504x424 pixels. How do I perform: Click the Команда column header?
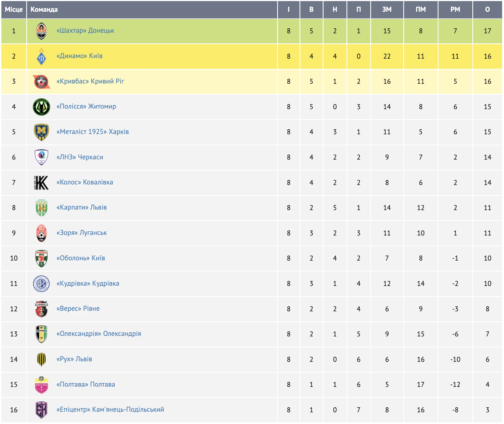(x=44, y=10)
